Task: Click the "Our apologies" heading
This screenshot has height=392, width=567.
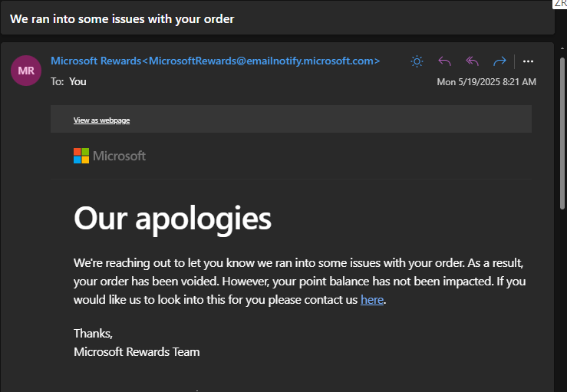Action: click(x=173, y=219)
